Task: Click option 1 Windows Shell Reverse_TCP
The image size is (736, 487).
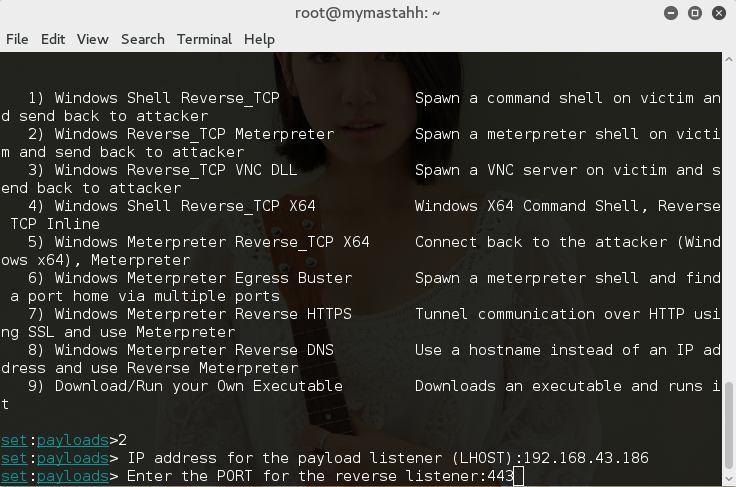Action: [x=153, y=98]
